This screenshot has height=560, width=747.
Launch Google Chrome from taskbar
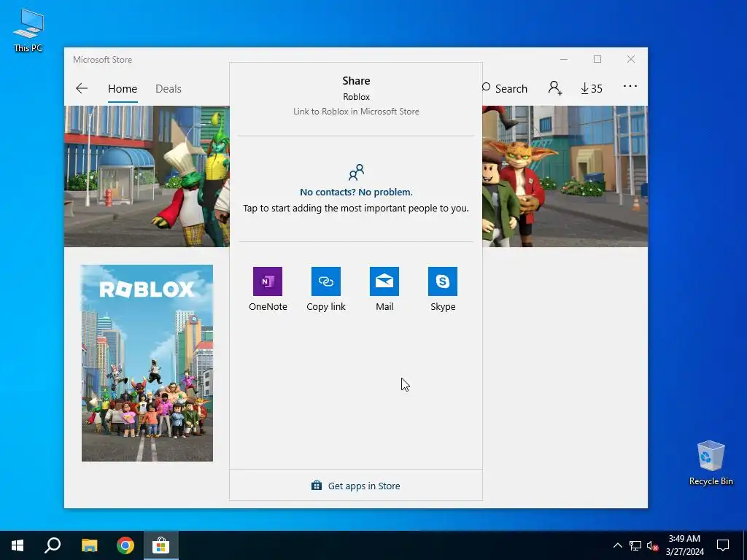(x=125, y=545)
